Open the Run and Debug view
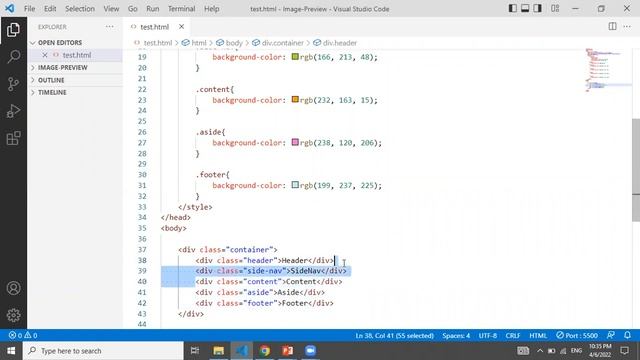 pos(13,111)
